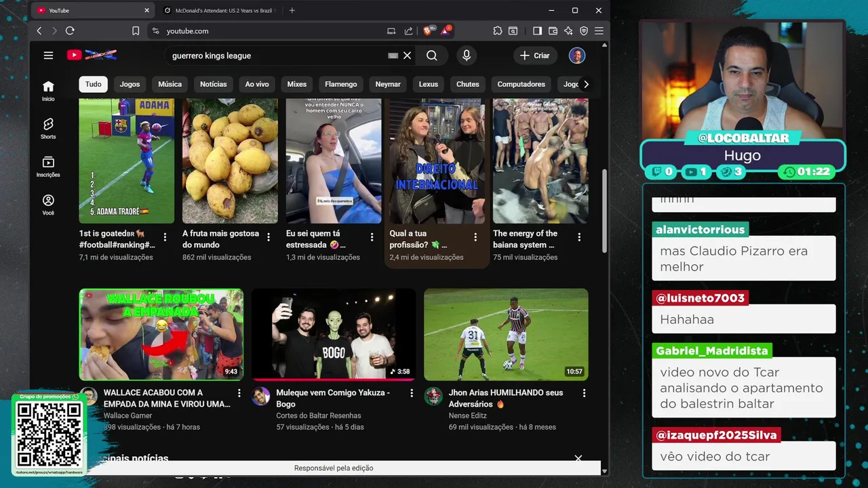Open the Cortes do Baltar Resenhas channel link

coord(318,415)
